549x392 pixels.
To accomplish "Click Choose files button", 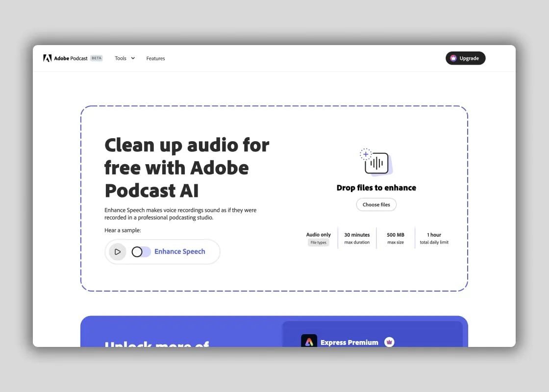I will tap(376, 205).
